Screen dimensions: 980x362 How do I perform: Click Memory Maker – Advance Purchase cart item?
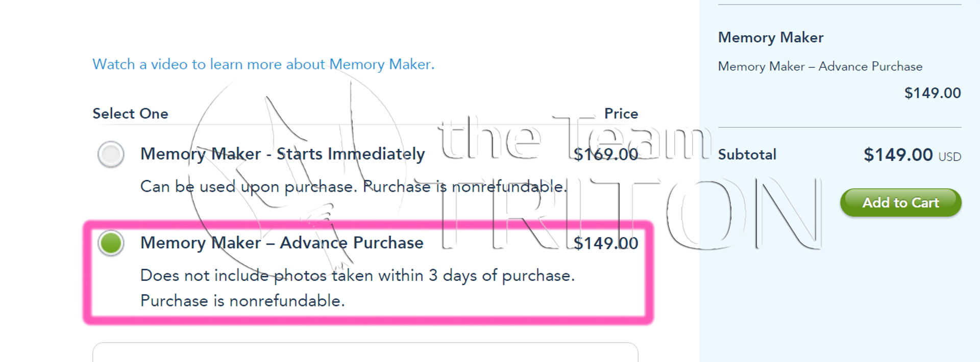pos(820,66)
